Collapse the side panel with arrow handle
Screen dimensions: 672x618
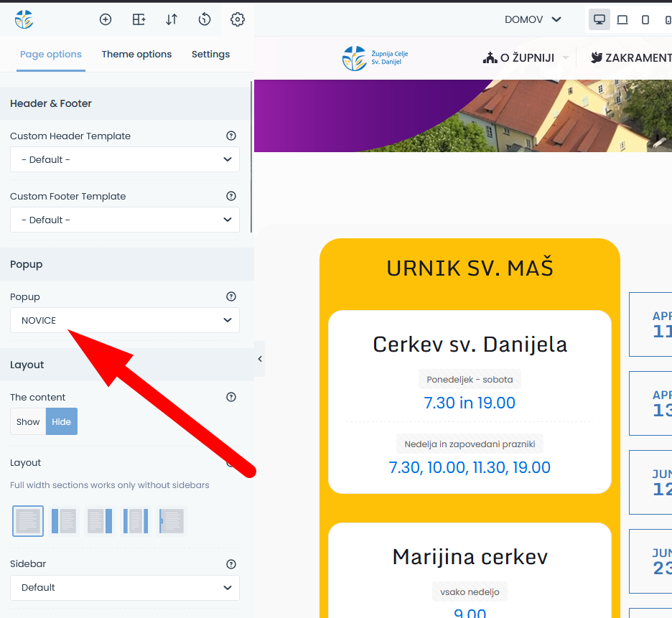260,359
